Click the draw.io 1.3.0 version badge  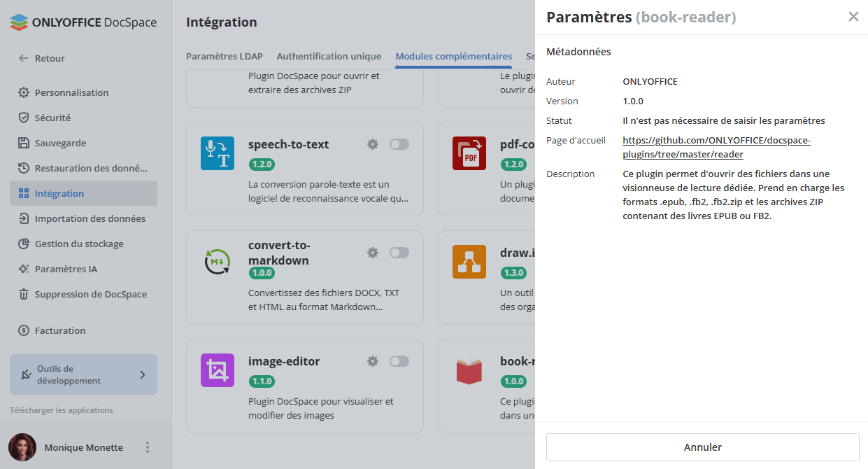513,273
